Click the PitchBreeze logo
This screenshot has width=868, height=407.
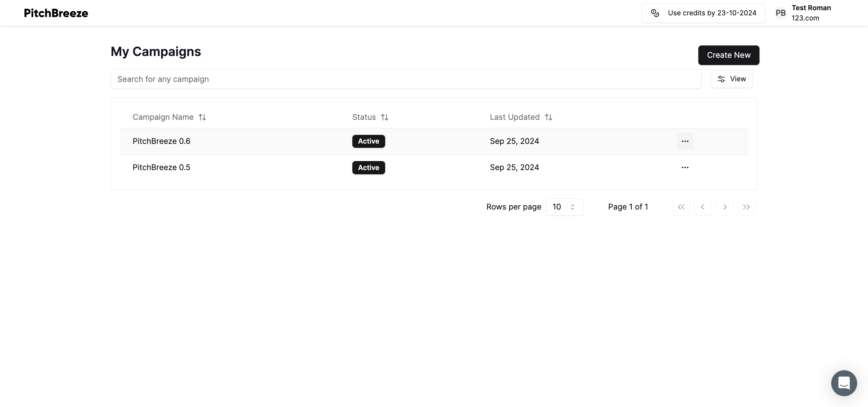coord(56,13)
